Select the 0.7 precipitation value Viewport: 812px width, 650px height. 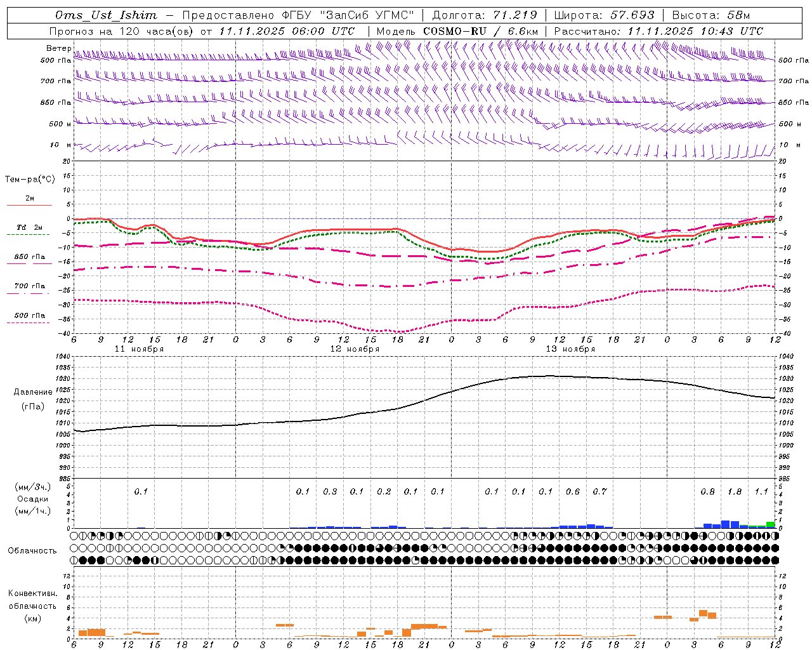point(599,491)
